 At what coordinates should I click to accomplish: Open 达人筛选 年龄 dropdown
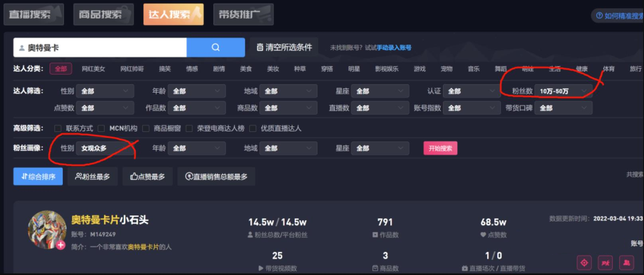coord(196,91)
